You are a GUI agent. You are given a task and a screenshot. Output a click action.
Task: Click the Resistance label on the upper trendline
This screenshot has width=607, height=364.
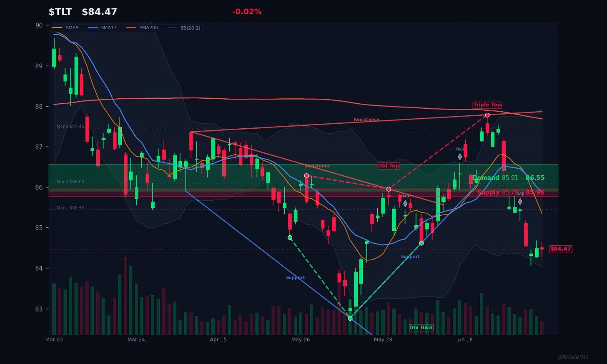tap(366, 120)
